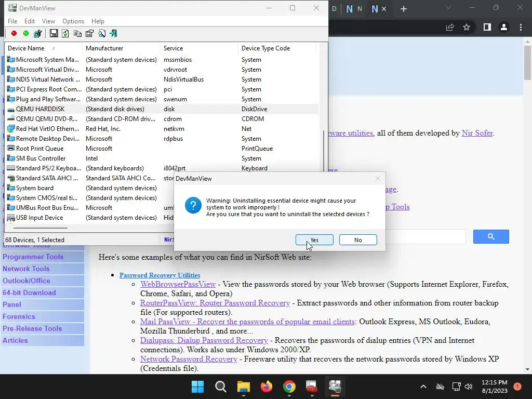Open the View menu in DevManView

coord(48,21)
